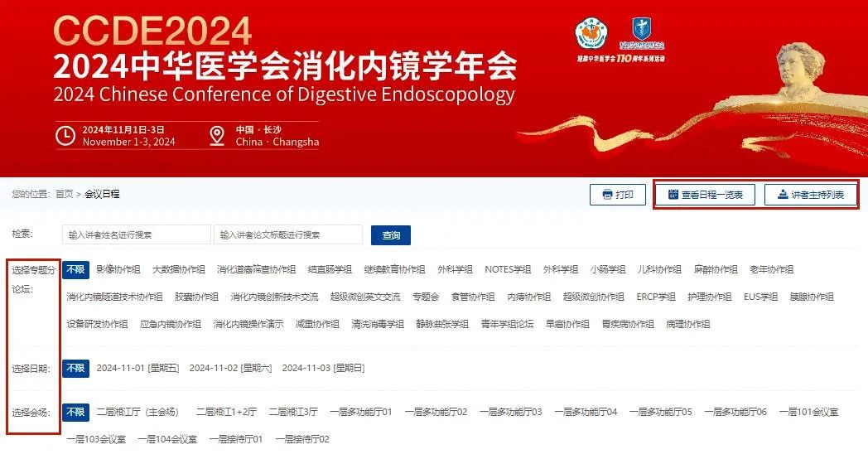The height and width of the screenshot is (459, 868).
Task: Open 查看日程一览表 schedule overview
Action: [706, 195]
